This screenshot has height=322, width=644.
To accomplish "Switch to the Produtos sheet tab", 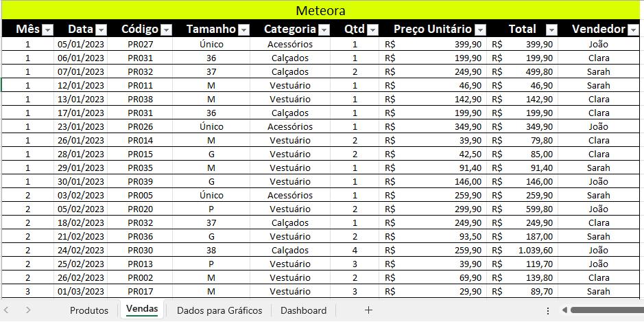I will click(x=89, y=310).
